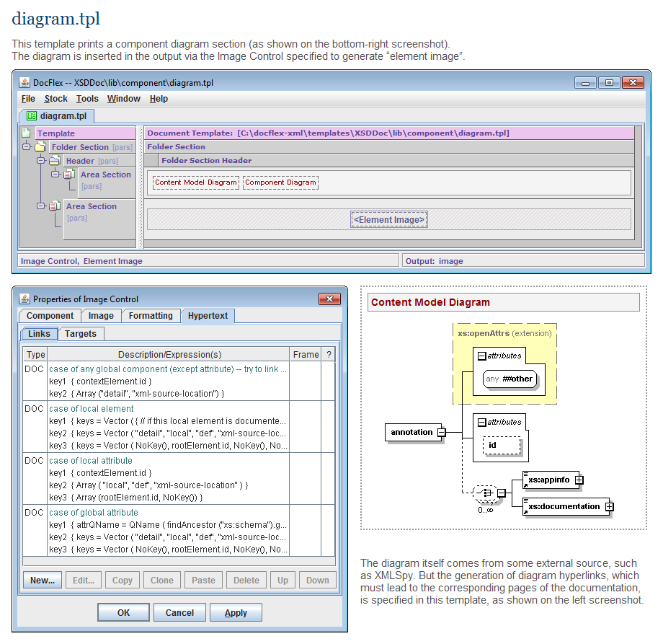Click the Java icon in Properties dialog title
The height and width of the screenshot is (644, 663).
tap(24, 299)
